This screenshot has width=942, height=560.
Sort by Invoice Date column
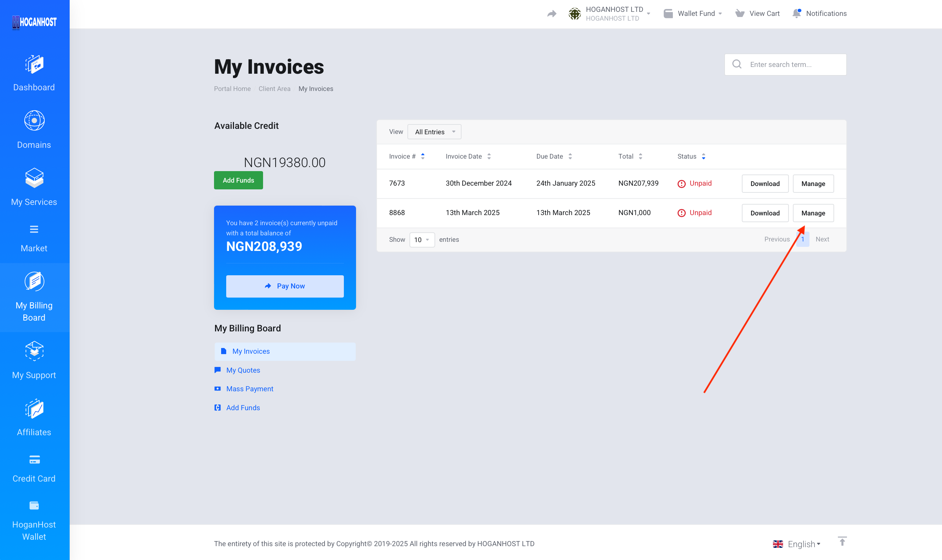tap(468, 156)
